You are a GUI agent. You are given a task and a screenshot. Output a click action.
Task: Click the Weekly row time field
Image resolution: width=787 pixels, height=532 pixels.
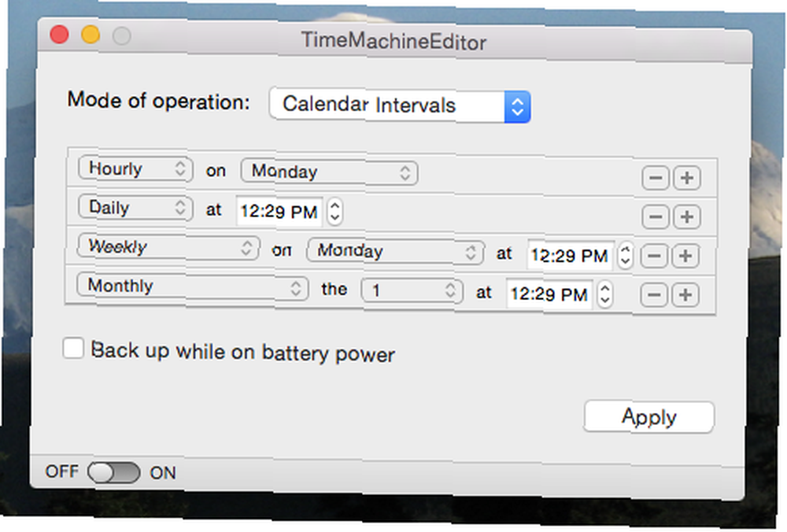click(570, 256)
